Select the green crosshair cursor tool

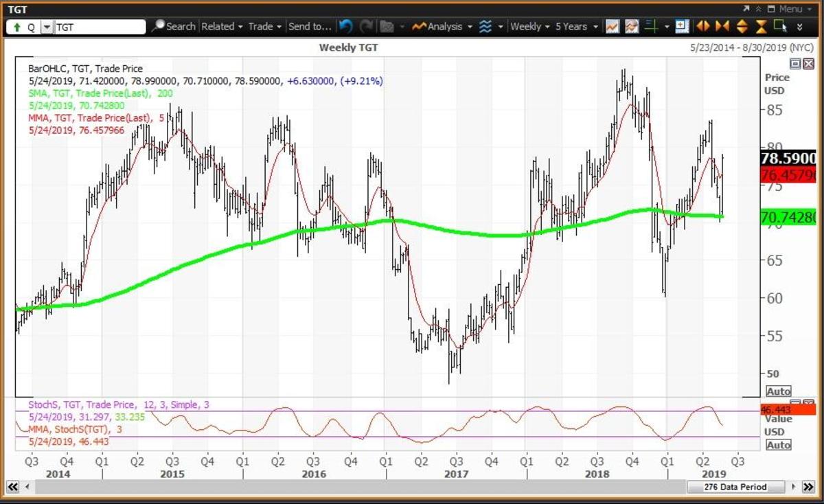tap(652, 27)
